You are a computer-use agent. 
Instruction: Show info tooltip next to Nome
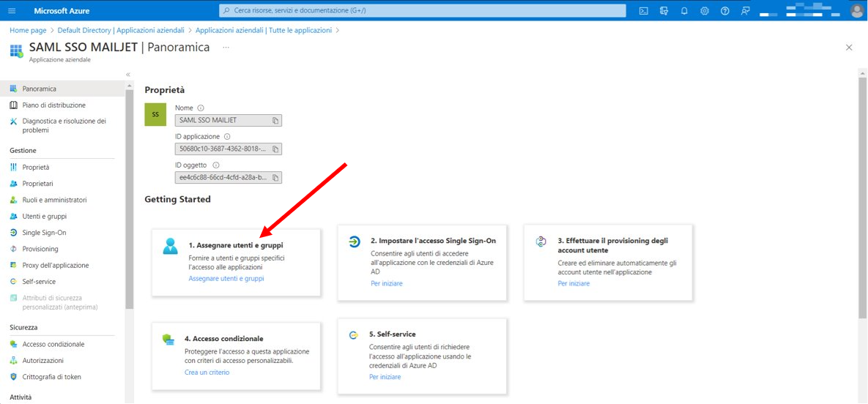click(x=201, y=108)
